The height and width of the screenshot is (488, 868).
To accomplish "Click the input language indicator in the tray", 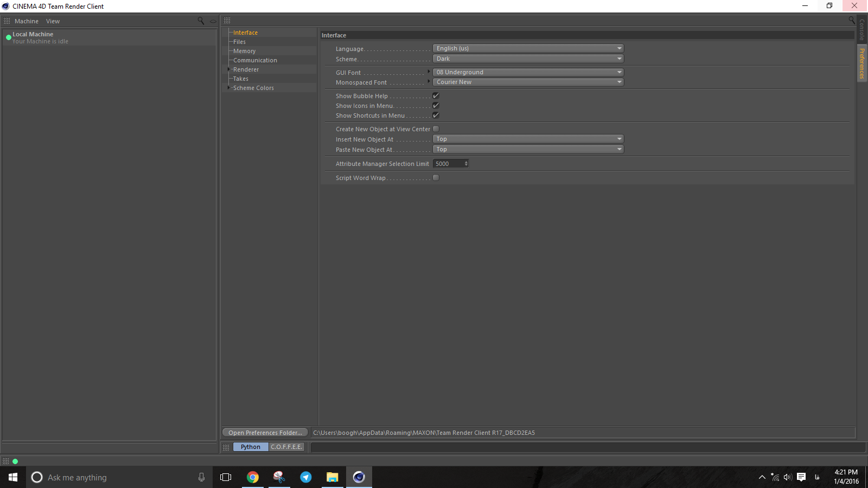I will point(817,477).
